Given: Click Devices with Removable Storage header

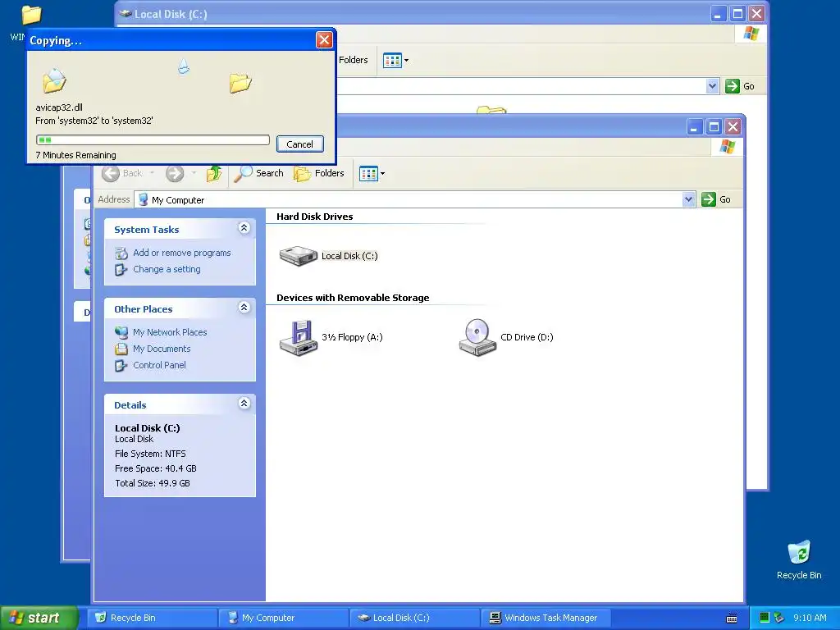Looking at the screenshot, I should click(x=353, y=298).
